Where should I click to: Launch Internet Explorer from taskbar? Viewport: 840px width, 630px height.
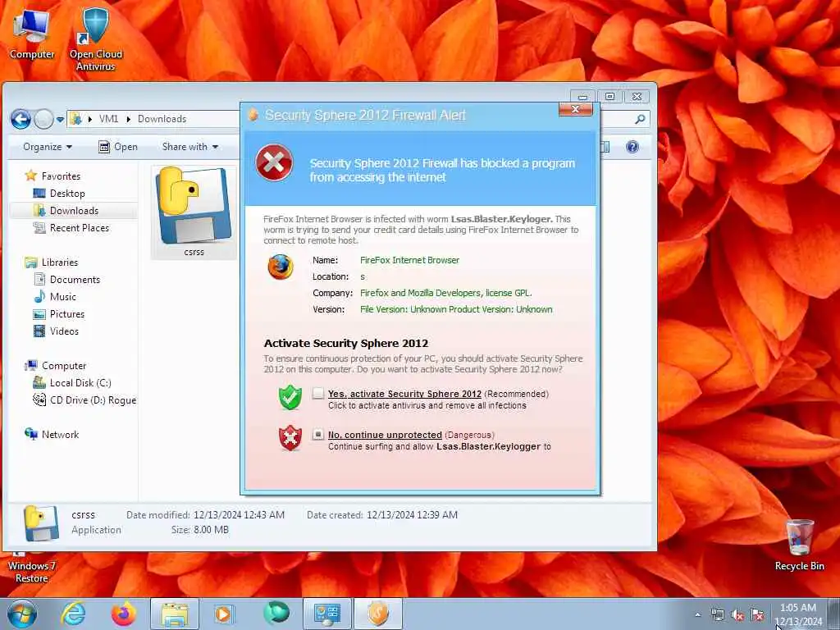(73, 614)
